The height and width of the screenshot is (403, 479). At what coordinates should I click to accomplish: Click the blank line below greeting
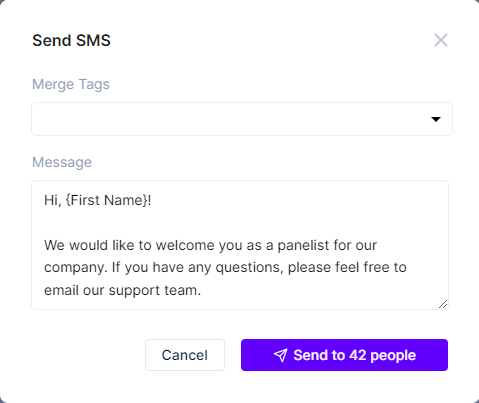(240, 223)
